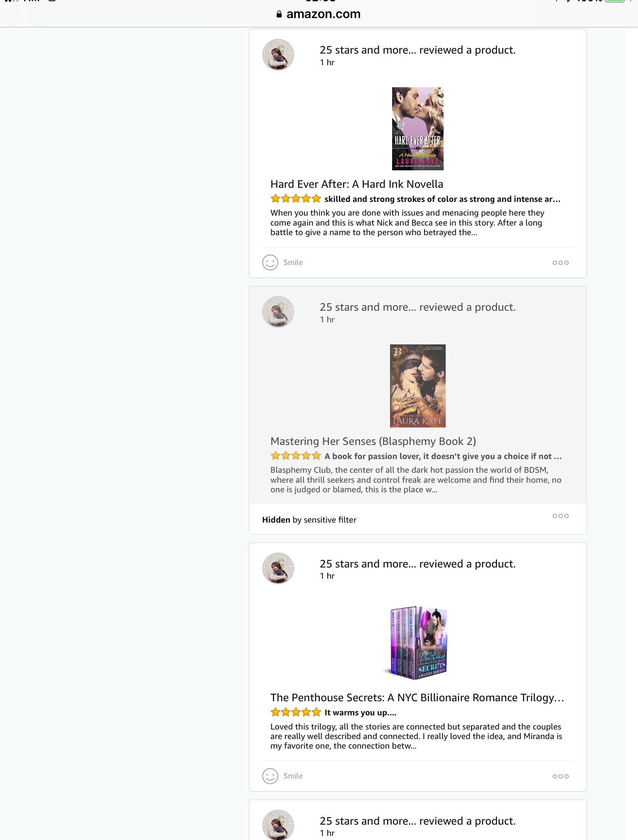Open Hard Ever After: A Hard Ink Novella title
The width and height of the screenshot is (638, 840).
tap(356, 184)
